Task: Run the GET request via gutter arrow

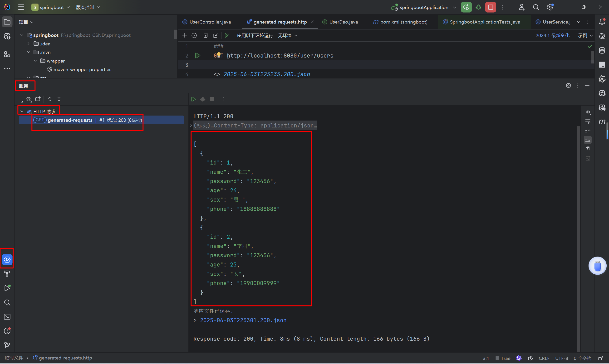Action: [197, 56]
